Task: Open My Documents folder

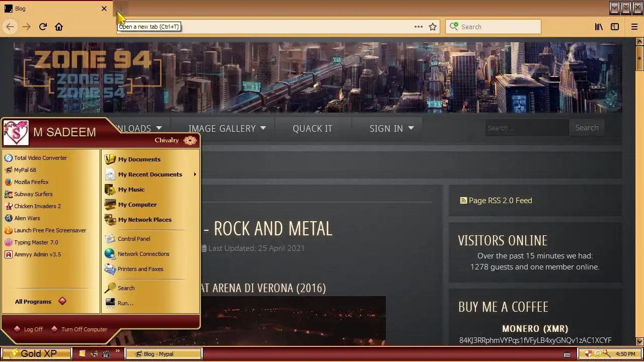Action: click(x=133, y=159)
